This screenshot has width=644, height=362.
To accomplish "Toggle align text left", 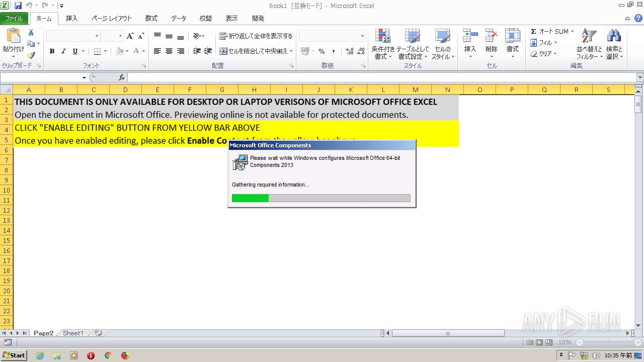I will point(157,51).
